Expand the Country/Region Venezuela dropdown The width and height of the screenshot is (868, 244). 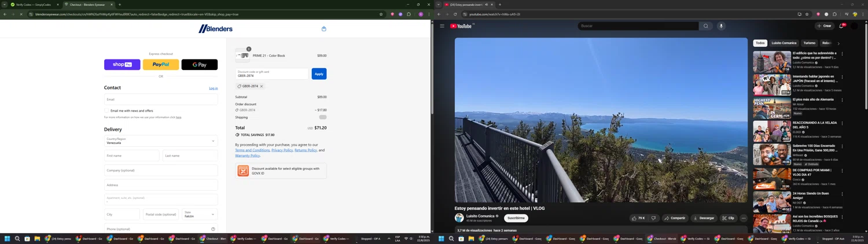tap(161, 141)
